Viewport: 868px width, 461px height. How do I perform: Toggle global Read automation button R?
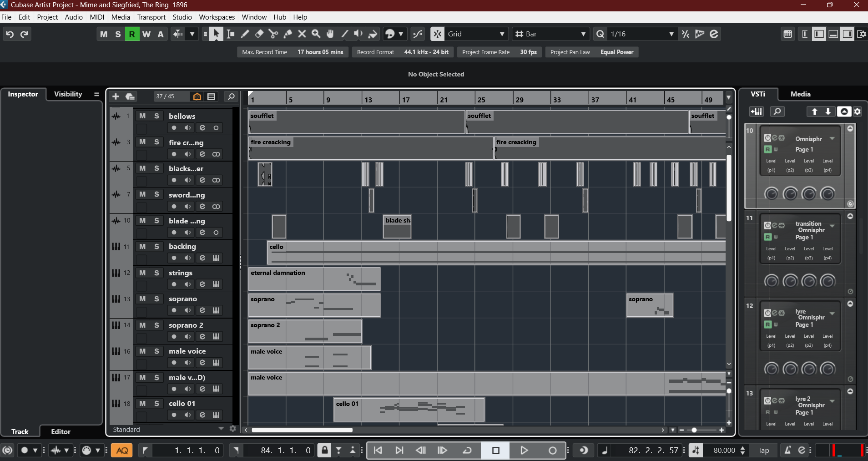coord(132,34)
